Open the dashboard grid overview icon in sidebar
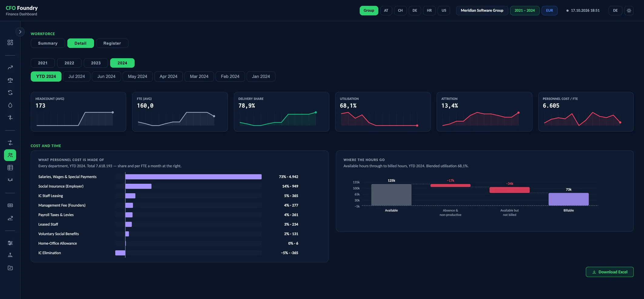The width and height of the screenshot is (644, 299). pyautogui.click(x=10, y=42)
